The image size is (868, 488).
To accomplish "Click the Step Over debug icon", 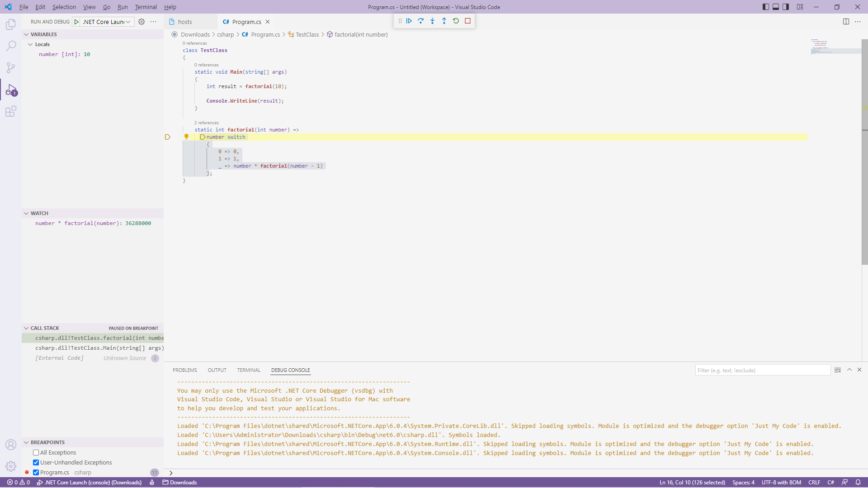I will (x=421, y=21).
